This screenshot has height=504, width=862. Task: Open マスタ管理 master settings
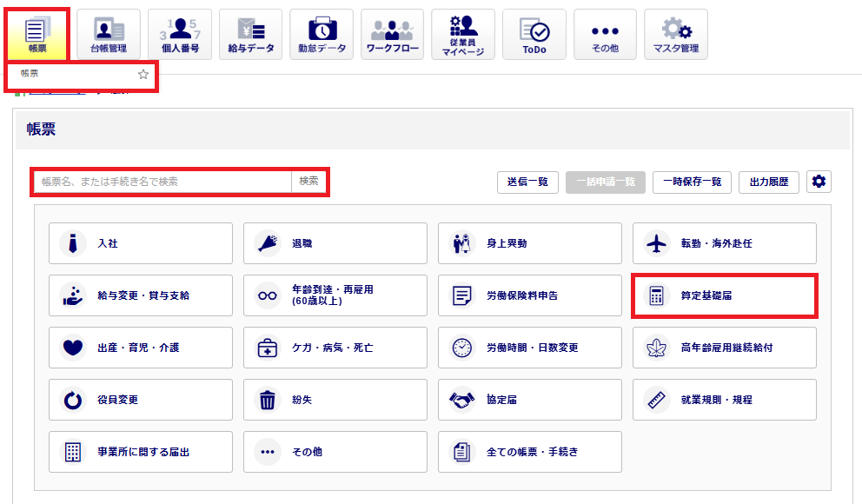[675, 35]
